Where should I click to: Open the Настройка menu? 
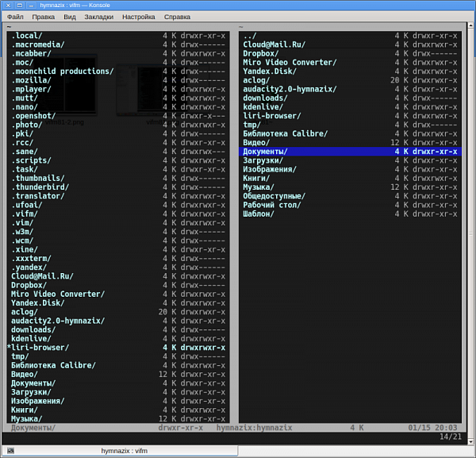pos(138,17)
